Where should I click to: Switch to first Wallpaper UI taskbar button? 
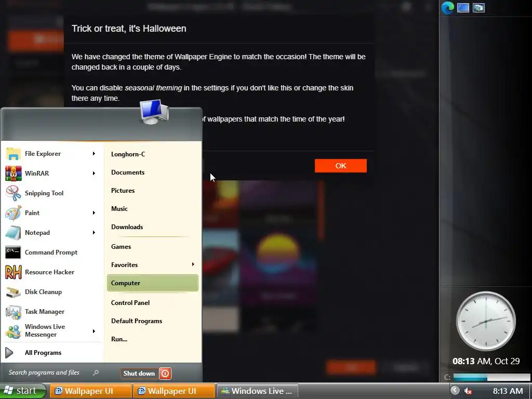91,391
